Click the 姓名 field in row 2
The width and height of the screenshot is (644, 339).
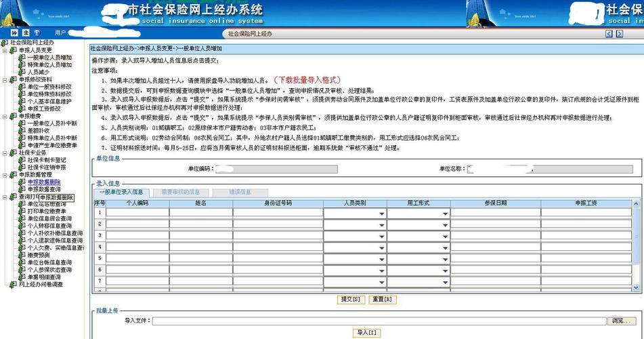click(x=201, y=224)
